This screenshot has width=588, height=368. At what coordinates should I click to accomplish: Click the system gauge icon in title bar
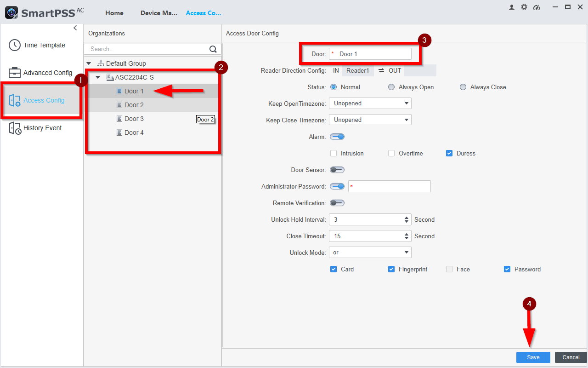537,7
